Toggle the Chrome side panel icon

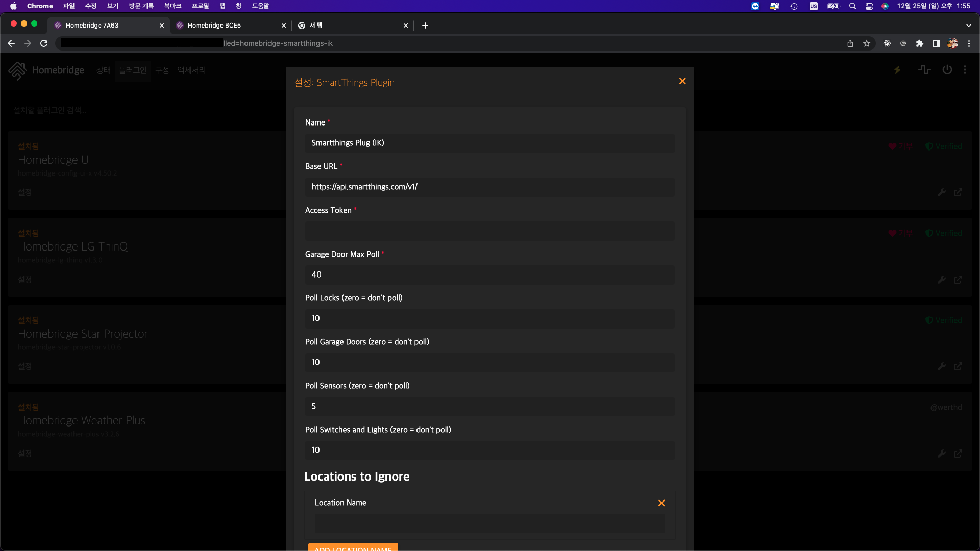[x=936, y=43]
